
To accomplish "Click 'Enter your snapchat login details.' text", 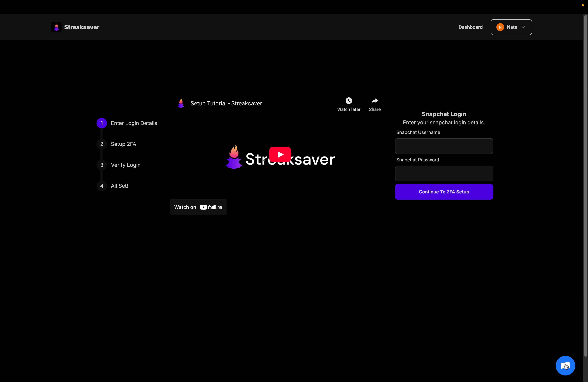I will click(x=444, y=123).
